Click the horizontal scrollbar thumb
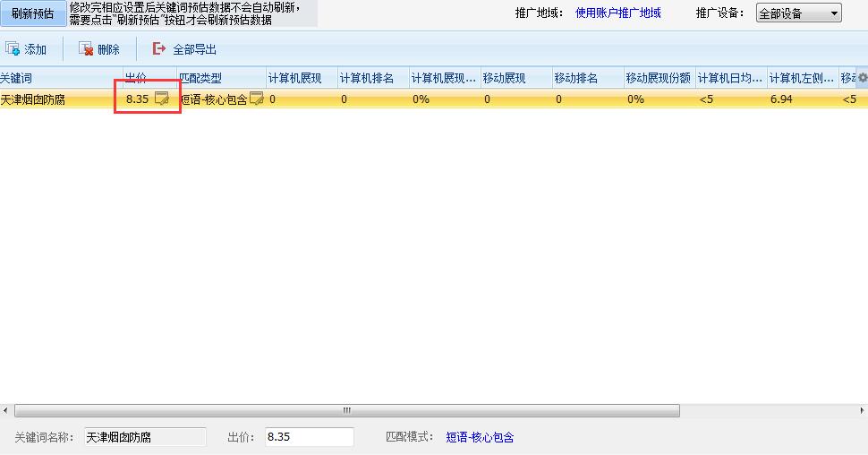 [x=345, y=411]
